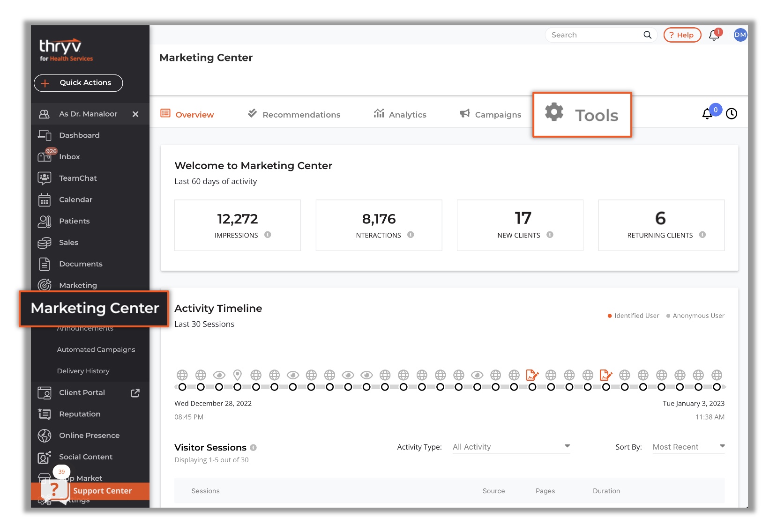The height and width of the screenshot is (532, 777).
Task: Click the search magnifier icon
Action: coord(647,35)
